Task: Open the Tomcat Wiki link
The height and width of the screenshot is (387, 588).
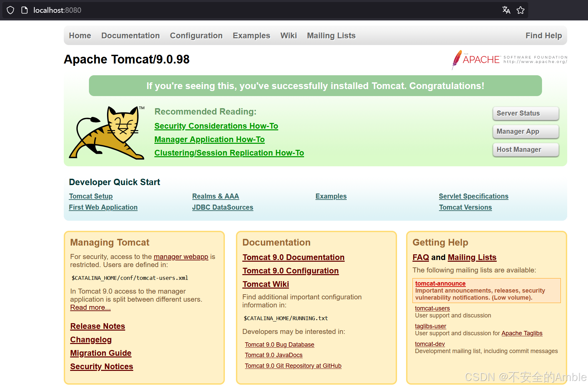Action: 265,284
